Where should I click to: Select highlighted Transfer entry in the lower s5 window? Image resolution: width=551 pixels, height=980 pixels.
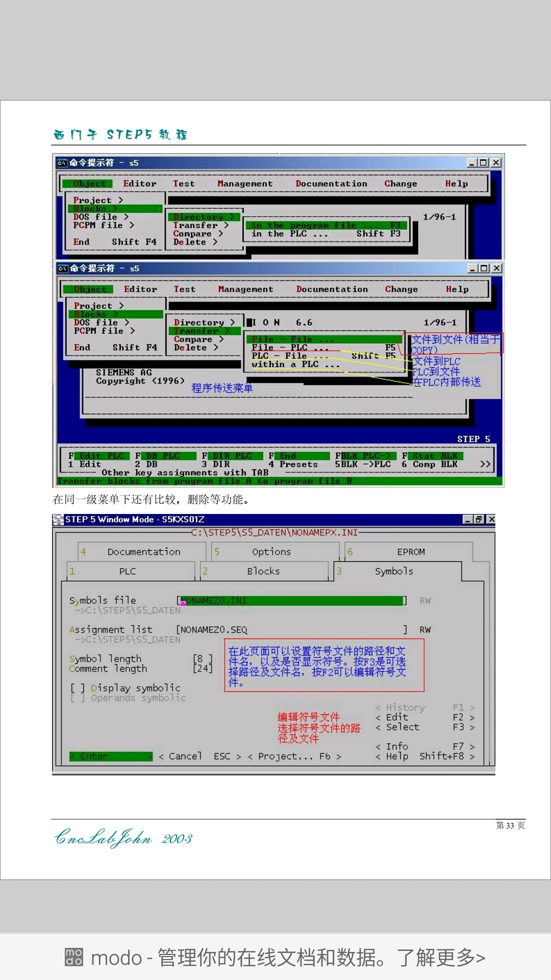(x=204, y=331)
